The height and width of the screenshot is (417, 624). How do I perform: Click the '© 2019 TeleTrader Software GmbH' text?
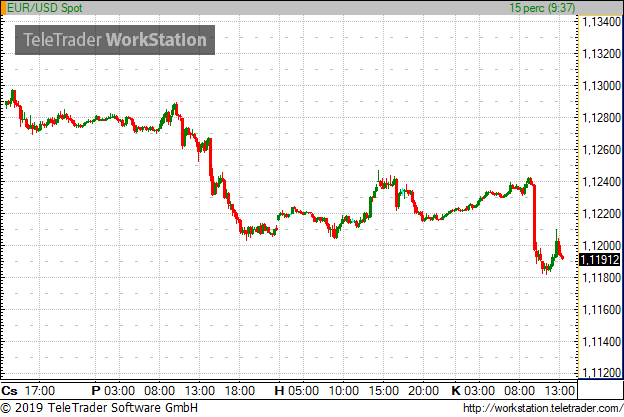click(x=99, y=408)
